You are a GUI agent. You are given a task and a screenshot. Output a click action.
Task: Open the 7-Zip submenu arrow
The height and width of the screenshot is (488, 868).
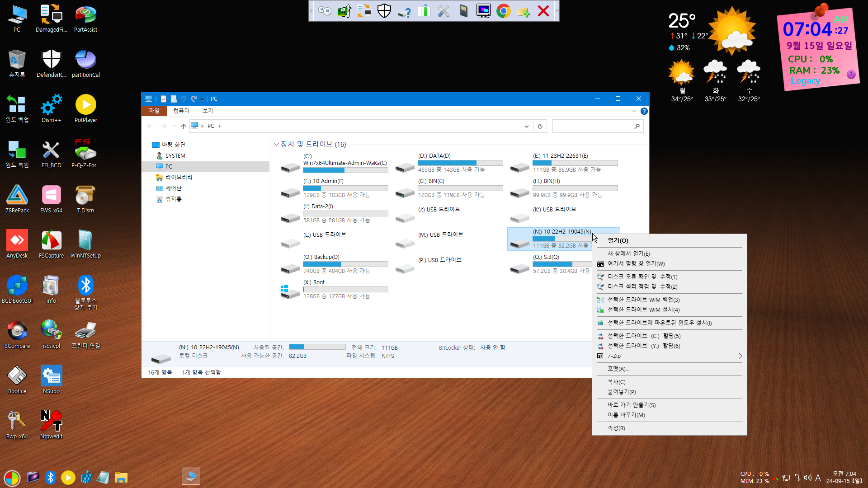tap(740, 356)
